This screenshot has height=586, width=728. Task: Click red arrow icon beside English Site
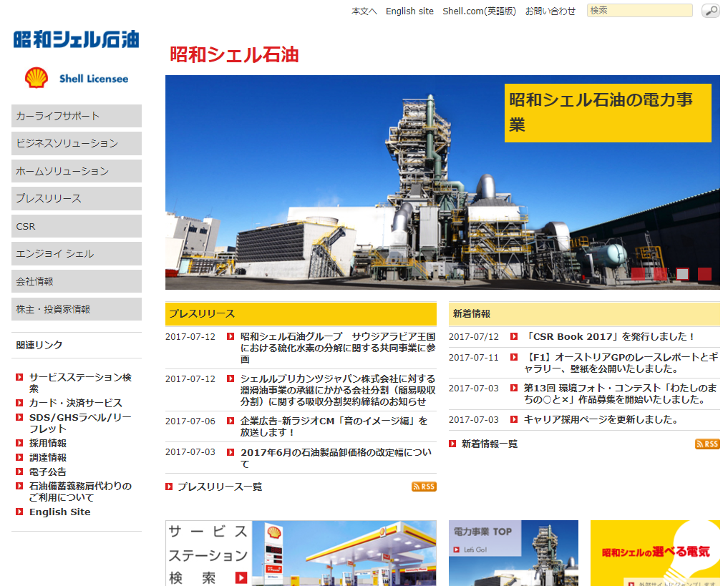click(x=19, y=512)
